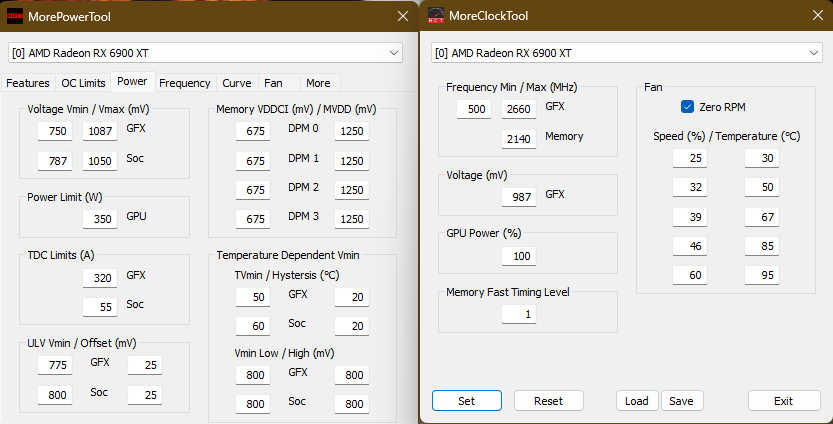Click ULV Vmin GFX field showing 775

55,365
